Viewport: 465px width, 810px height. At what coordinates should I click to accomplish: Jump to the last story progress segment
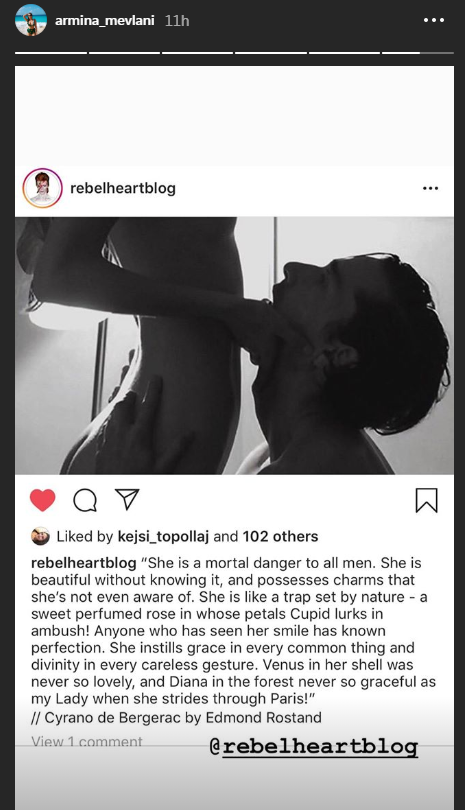pyautogui.click(x=418, y=53)
